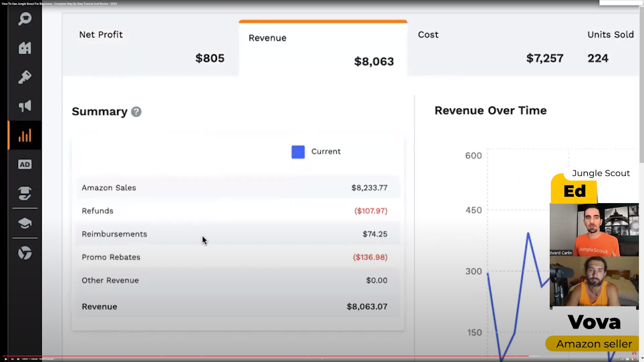Click the $0.00 other revenue value
This screenshot has height=362, width=644.
377,280
